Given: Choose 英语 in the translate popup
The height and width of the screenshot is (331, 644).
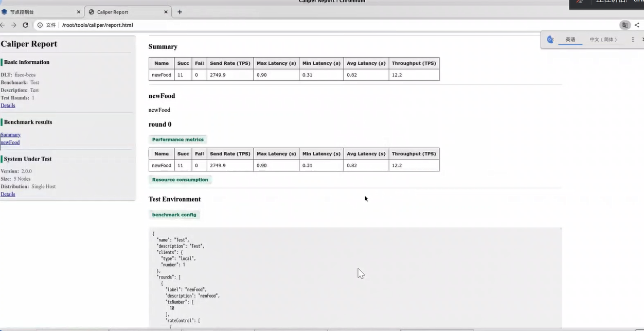Looking at the screenshot, I should coord(570,40).
